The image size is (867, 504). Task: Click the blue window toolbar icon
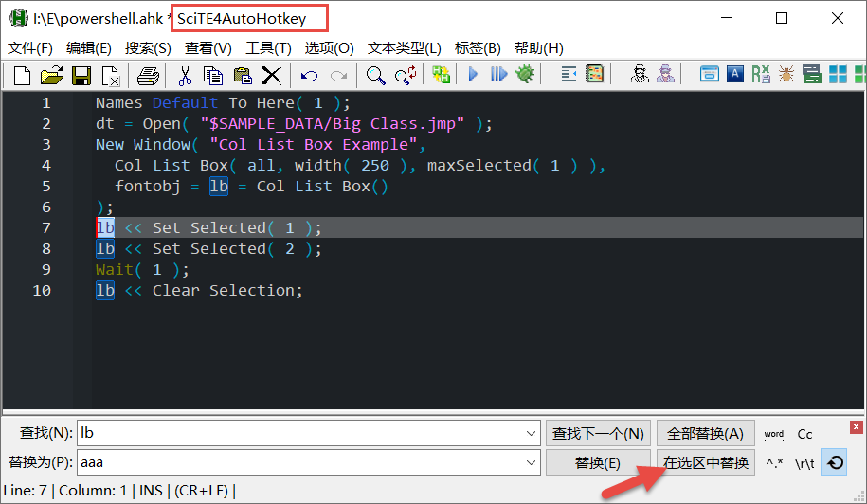coord(710,74)
